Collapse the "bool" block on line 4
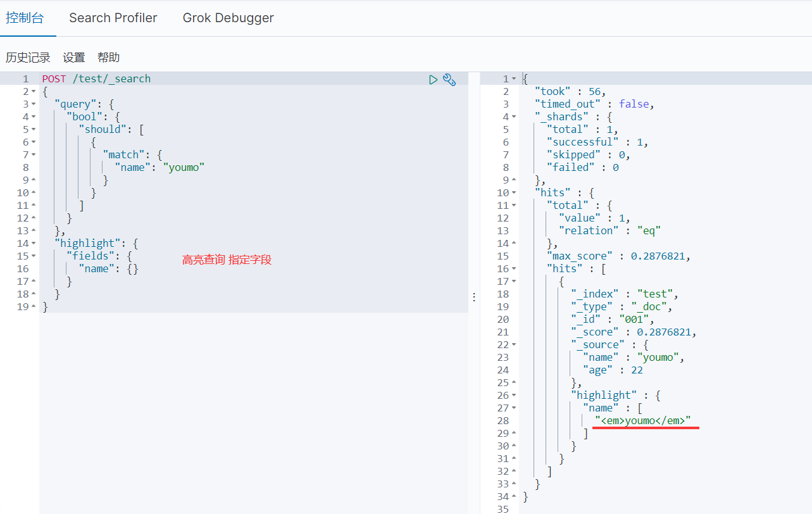 click(34, 117)
